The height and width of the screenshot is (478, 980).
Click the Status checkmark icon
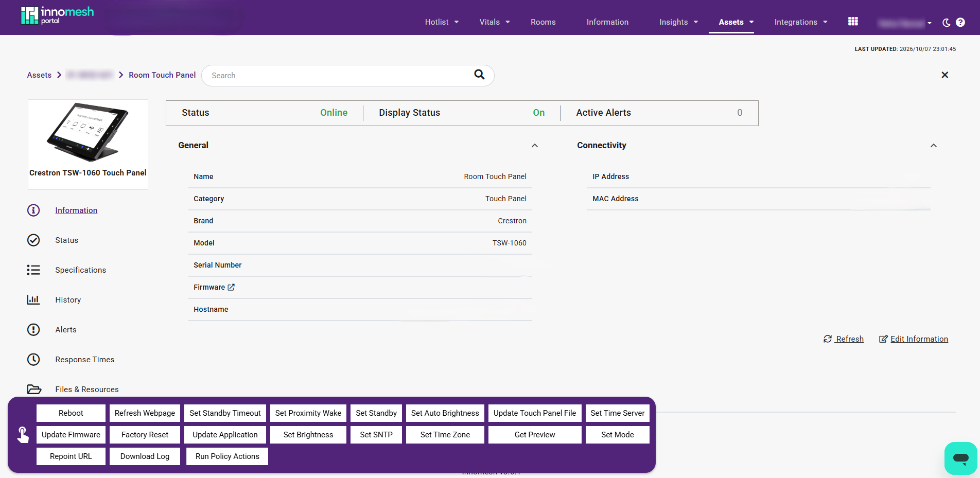click(33, 240)
